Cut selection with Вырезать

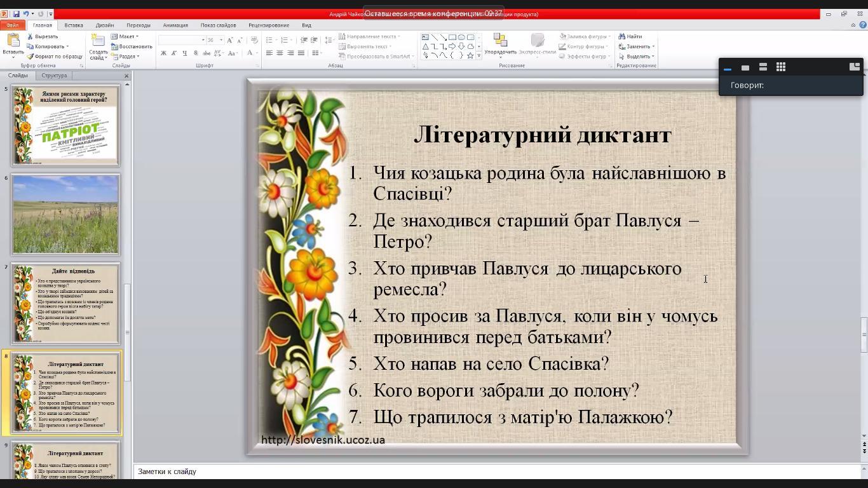click(43, 36)
